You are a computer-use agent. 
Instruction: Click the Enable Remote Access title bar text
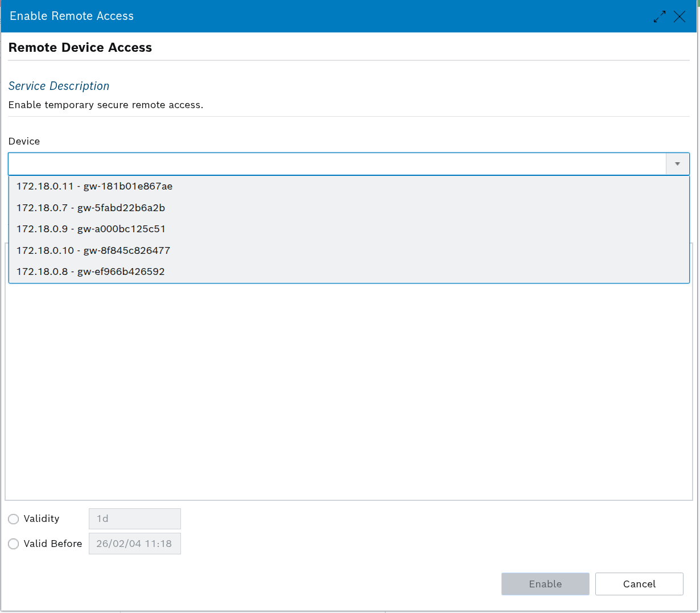[72, 16]
